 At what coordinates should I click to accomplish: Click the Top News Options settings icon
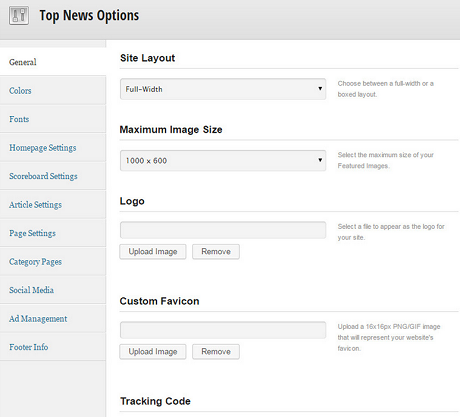tap(19, 15)
